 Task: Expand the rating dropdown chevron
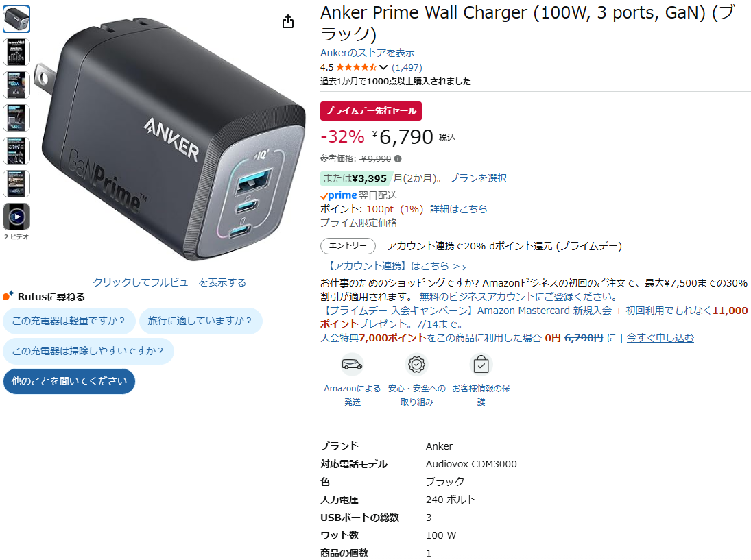[x=383, y=67]
